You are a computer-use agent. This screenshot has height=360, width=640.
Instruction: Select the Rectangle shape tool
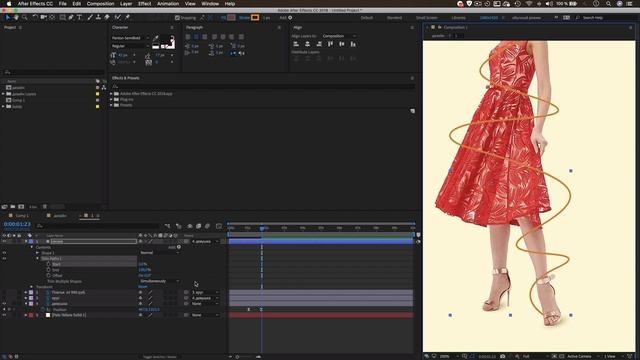62,18
